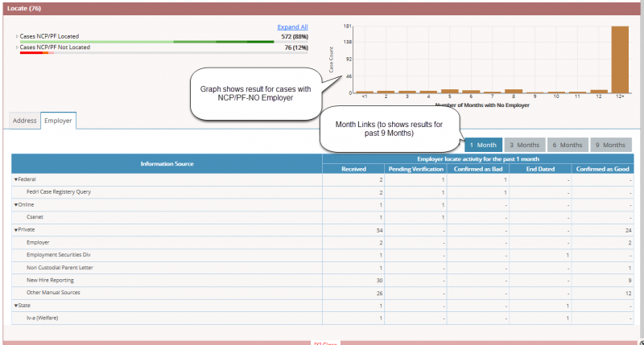Screen dimensions: 644x345
Task: Collapse the Federal source group
Action: pyautogui.click(x=16, y=179)
